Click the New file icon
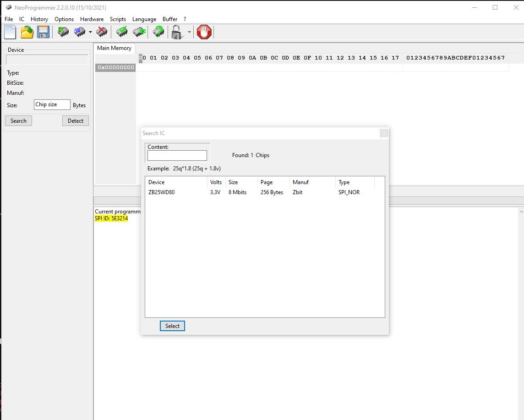Image resolution: width=524 pixels, height=420 pixels. pos(10,32)
